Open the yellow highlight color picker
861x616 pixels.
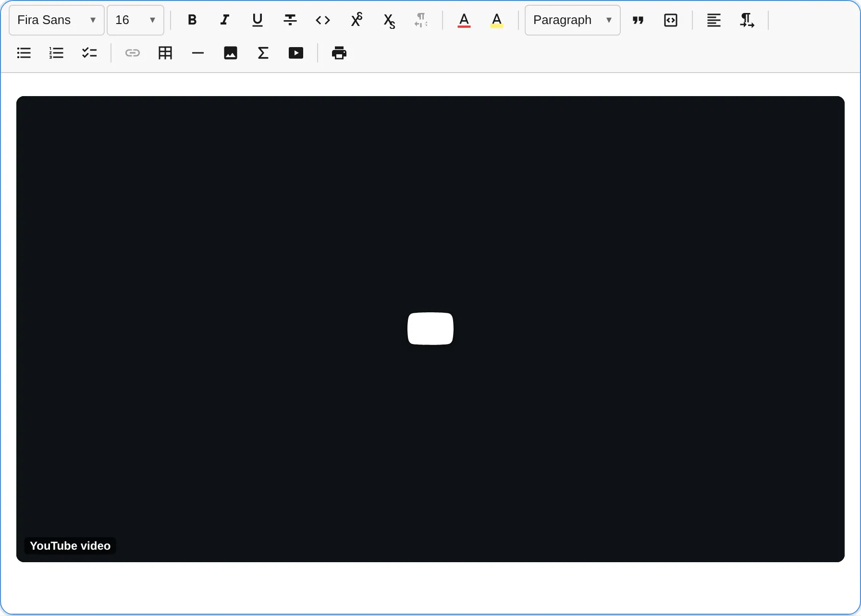(497, 20)
